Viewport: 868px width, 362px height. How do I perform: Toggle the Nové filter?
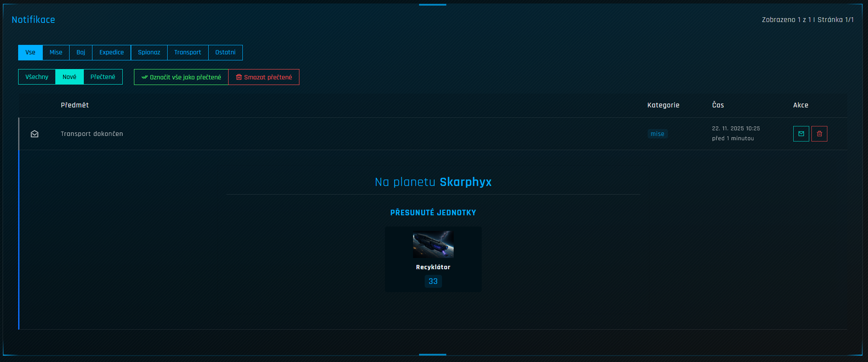[x=69, y=77]
